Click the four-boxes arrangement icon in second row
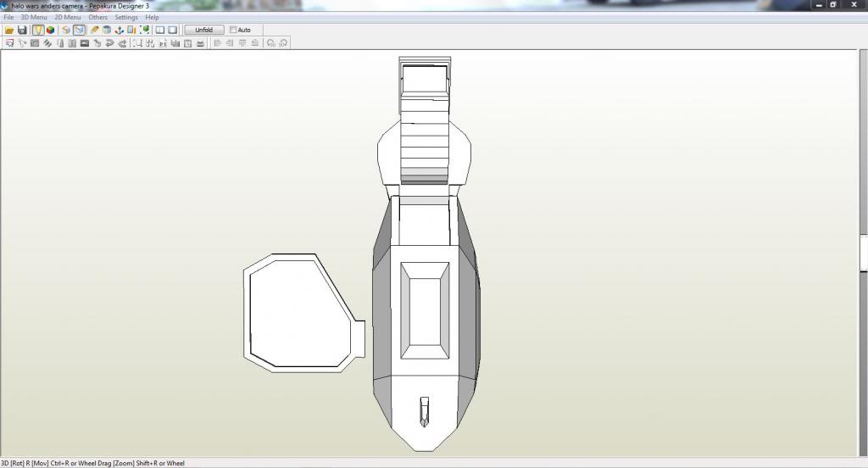The image size is (868, 468). pos(150,43)
